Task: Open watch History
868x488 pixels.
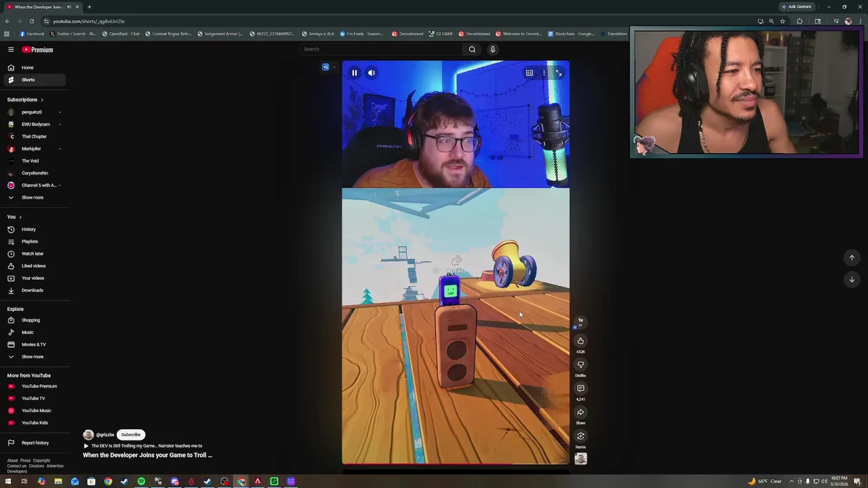Action: [33, 229]
